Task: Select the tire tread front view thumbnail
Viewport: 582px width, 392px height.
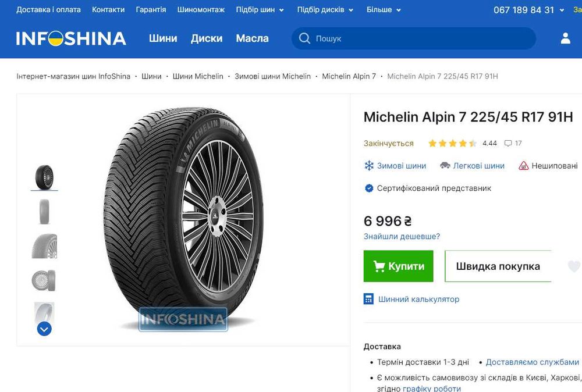Action: click(44, 212)
